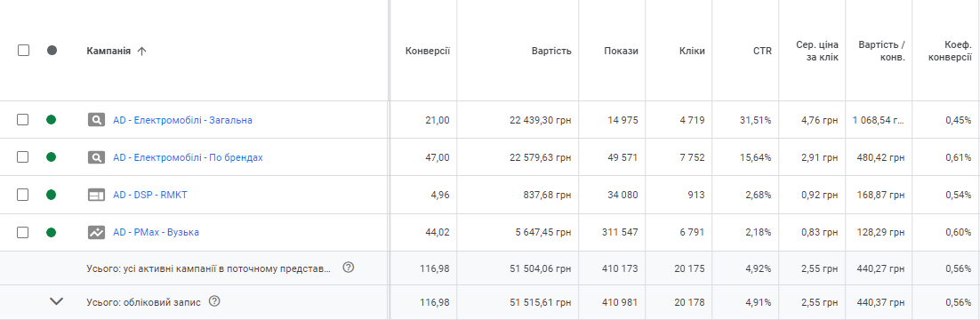Click grey status dot in table header
980x320 pixels.
coord(52,51)
